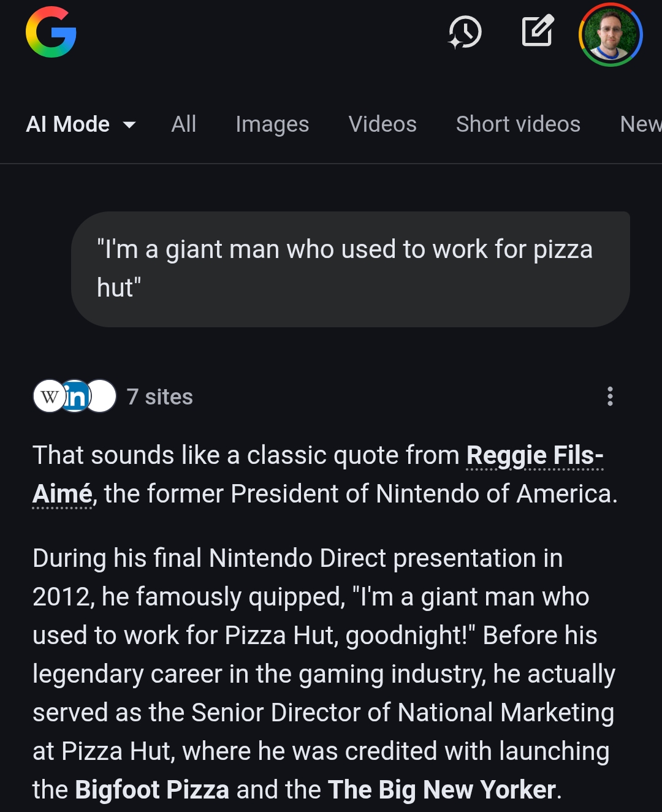Switch to the All tab
The image size is (662, 812).
pyautogui.click(x=183, y=124)
